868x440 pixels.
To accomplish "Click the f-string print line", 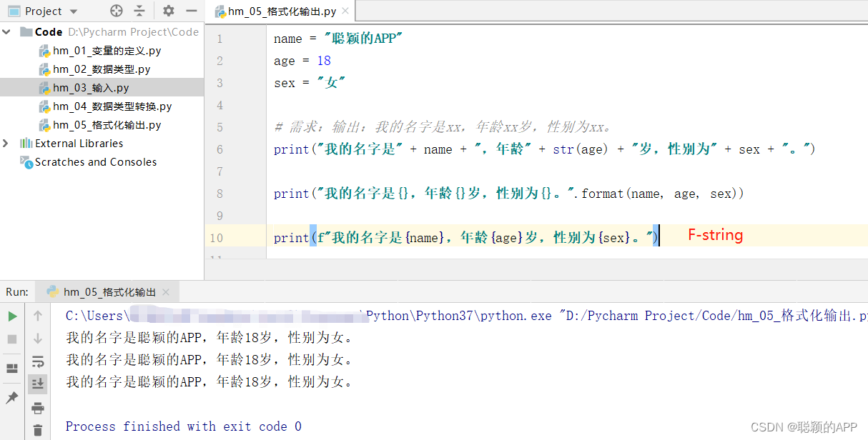I will point(466,238).
